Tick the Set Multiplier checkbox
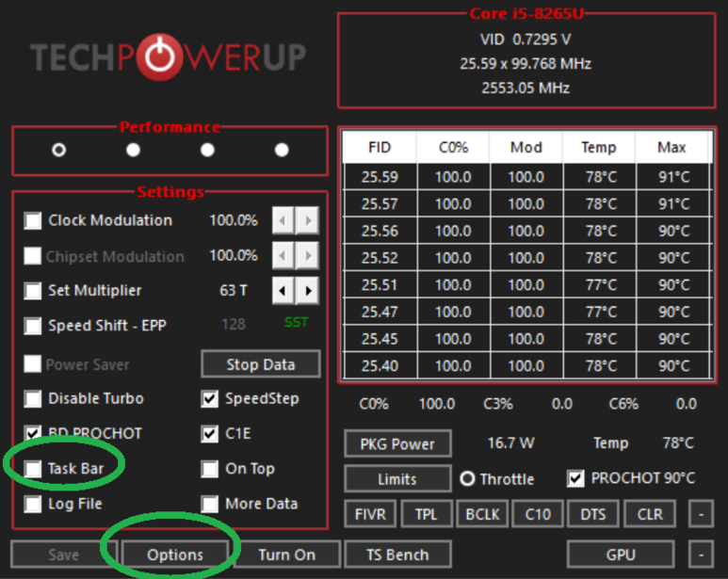 click(33, 291)
